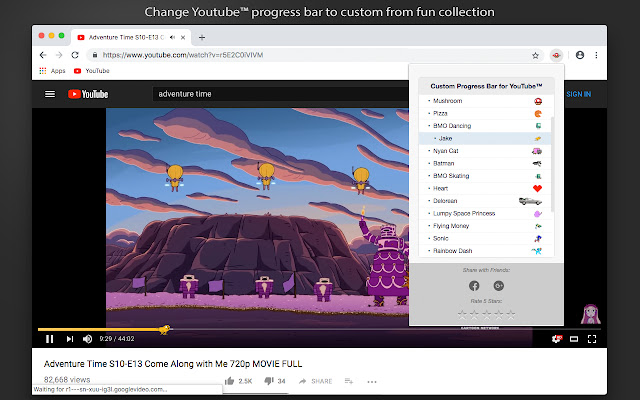Click the 82,668 views text
The width and height of the screenshot is (640, 400).
tap(67, 380)
